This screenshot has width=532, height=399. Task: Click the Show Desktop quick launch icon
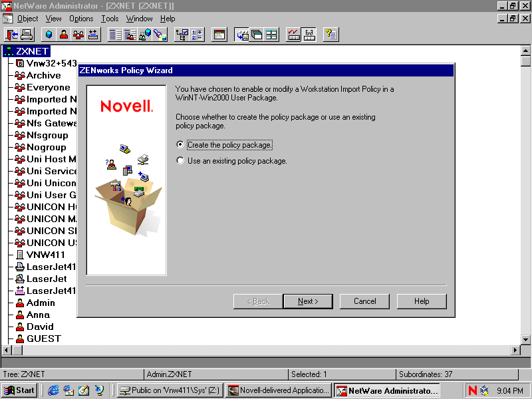coord(84,390)
